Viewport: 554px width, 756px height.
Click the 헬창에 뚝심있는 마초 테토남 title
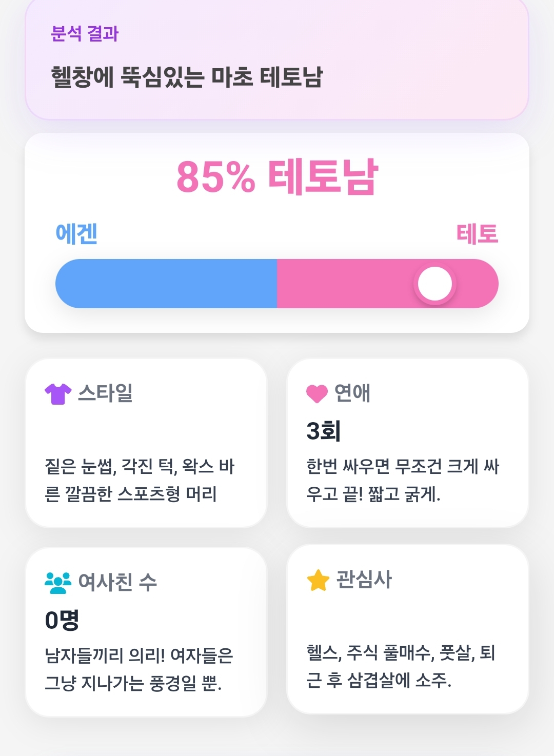click(x=187, y=77)
